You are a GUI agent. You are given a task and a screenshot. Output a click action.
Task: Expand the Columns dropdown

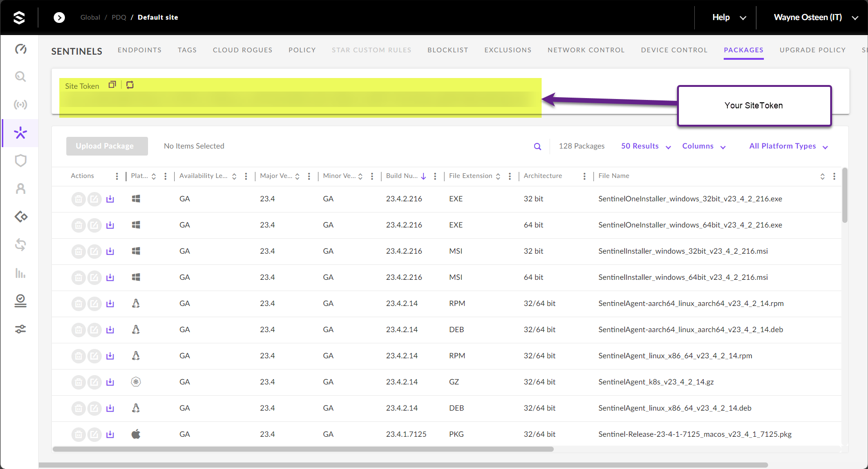[703, 146]
